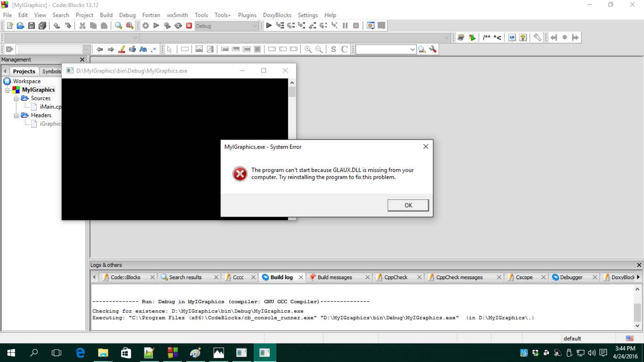Toggle the regex search icon

tap(154, 49)
